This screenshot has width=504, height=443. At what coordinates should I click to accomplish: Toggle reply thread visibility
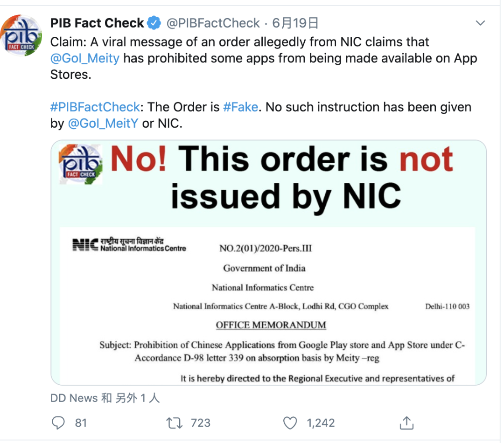click(58, 422)
